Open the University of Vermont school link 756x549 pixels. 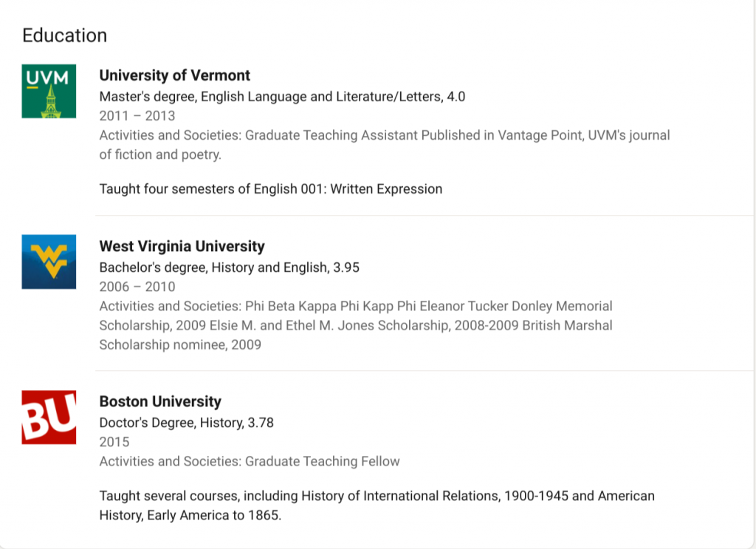click(x=174, y=75)
